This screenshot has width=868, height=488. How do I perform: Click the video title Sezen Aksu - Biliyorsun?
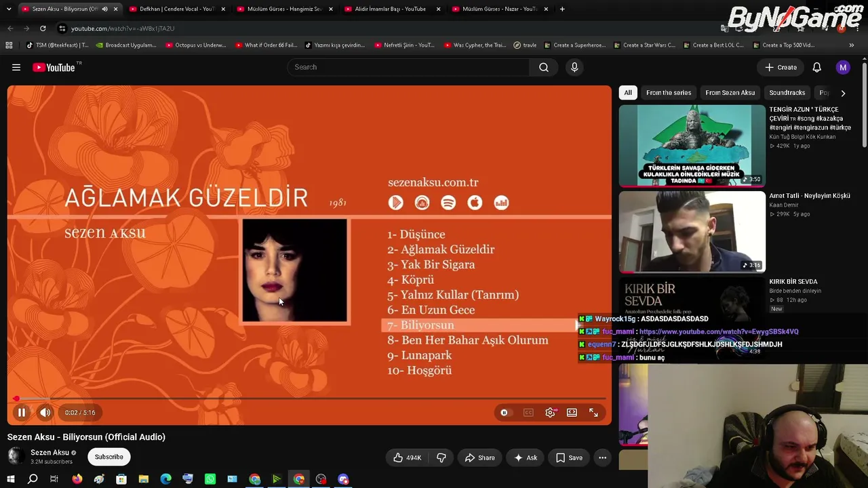point(86,437)
